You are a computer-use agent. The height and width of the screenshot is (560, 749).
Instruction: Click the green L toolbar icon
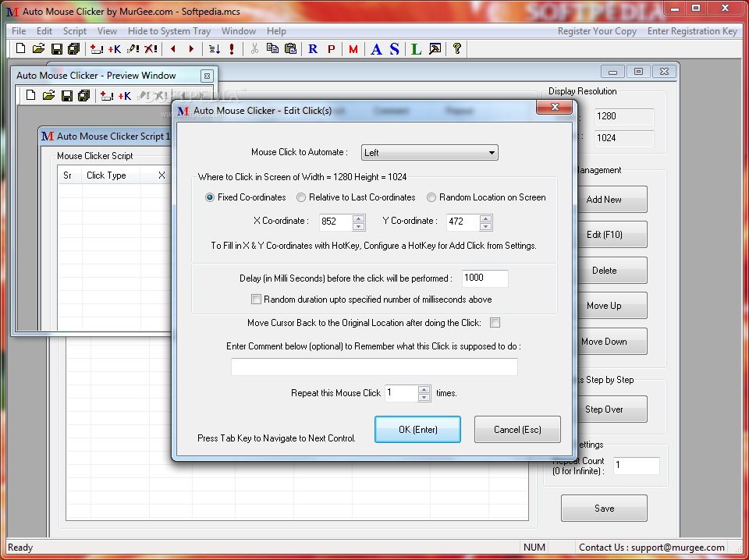(x=417, y=48)
